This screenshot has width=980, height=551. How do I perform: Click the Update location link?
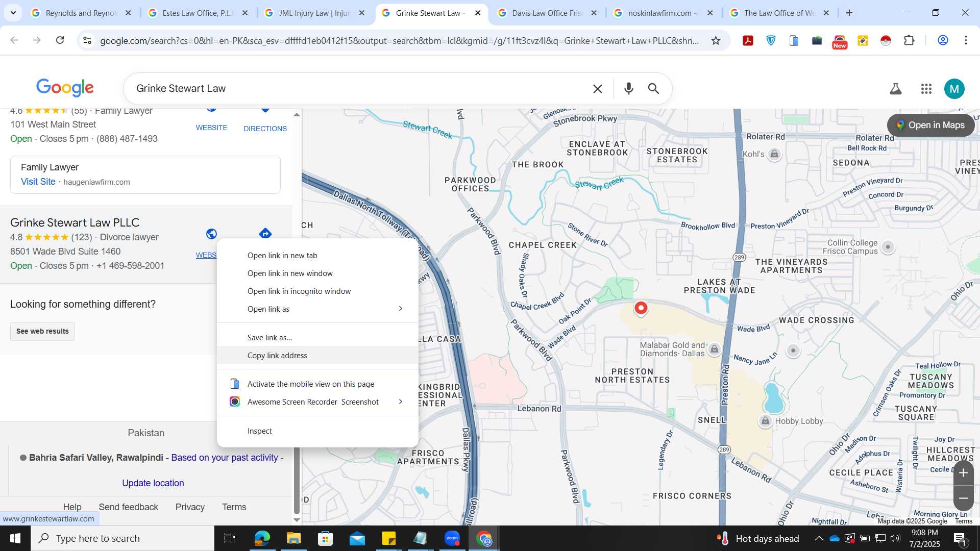153,483
